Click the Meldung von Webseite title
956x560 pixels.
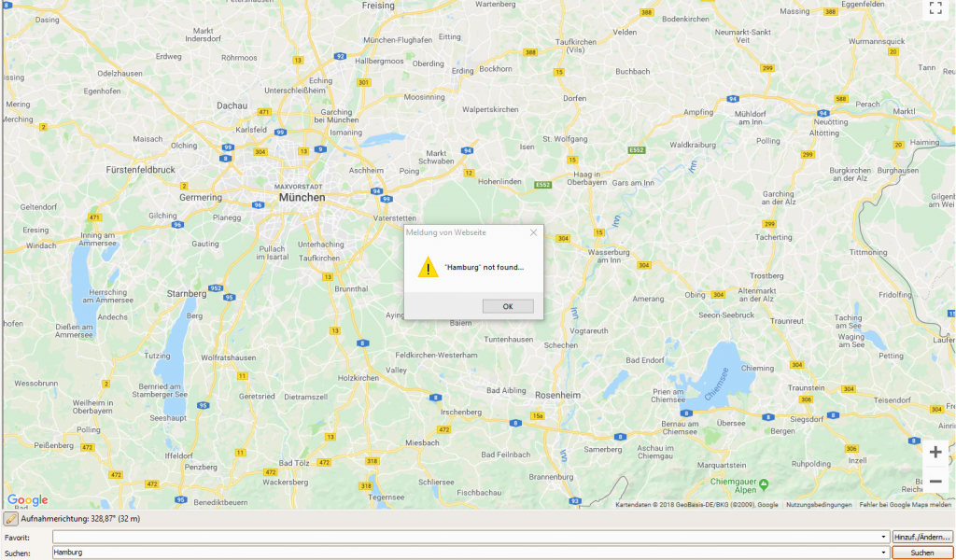[446, 232]
